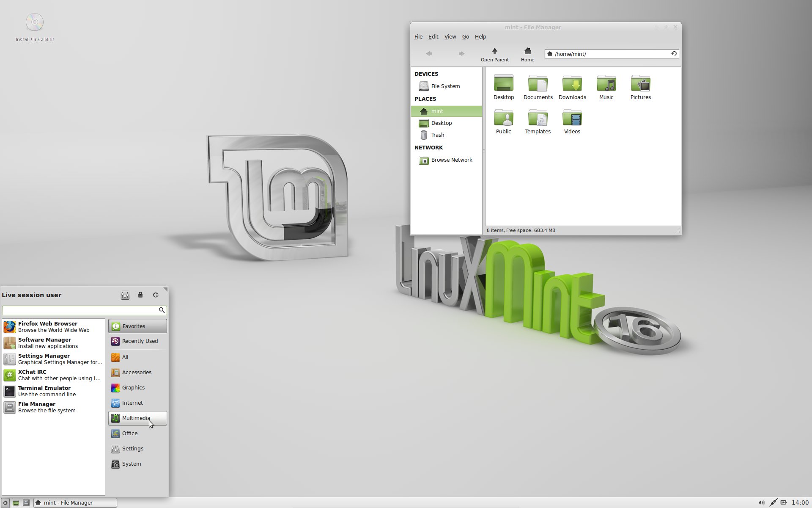The image size is (812, 508).
Task: Launch XChat IRC from favorites
Action: pyautogui.click(x=53, y=375)
